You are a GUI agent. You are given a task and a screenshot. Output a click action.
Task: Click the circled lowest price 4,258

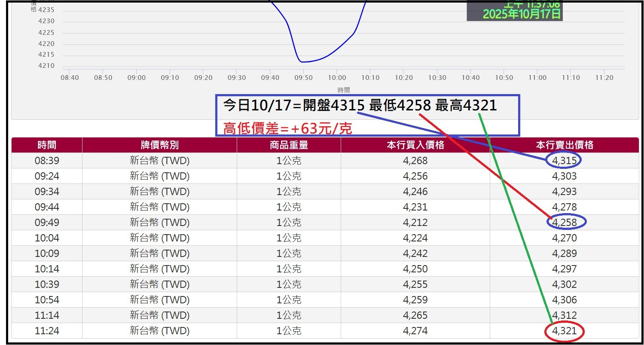tap(565, 222)
